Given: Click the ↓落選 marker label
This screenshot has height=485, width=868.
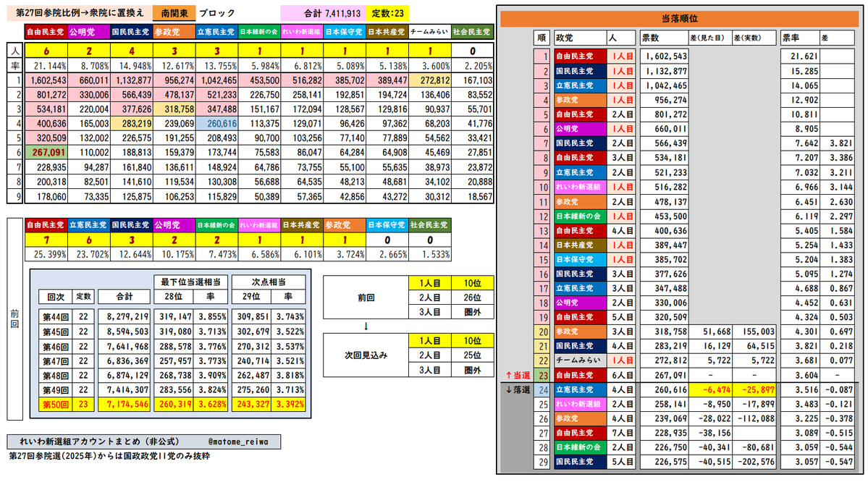Looking at the screenshot, I should [x=518, y=389].
